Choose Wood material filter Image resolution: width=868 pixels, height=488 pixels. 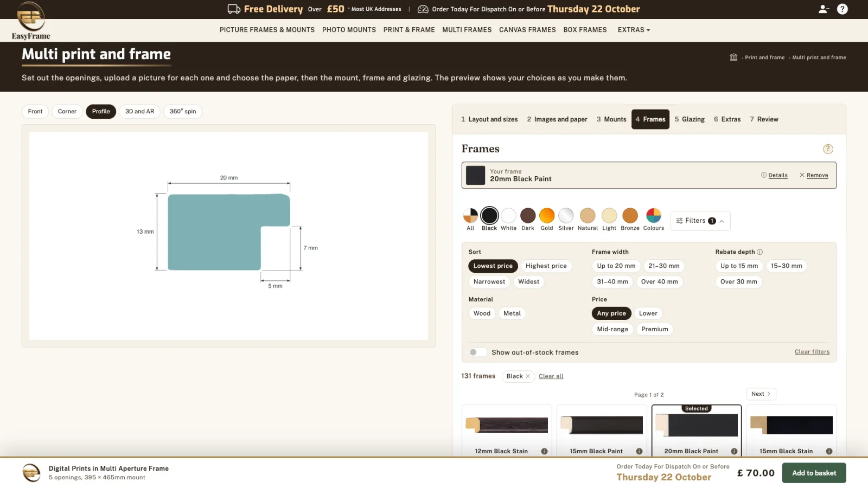(x=482, y=313)
